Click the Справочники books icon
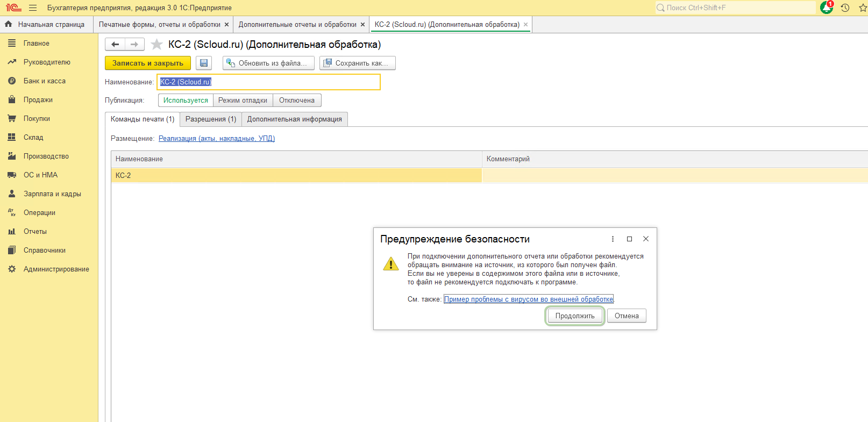Screen dimensions: 868x422 pos(12,250)
